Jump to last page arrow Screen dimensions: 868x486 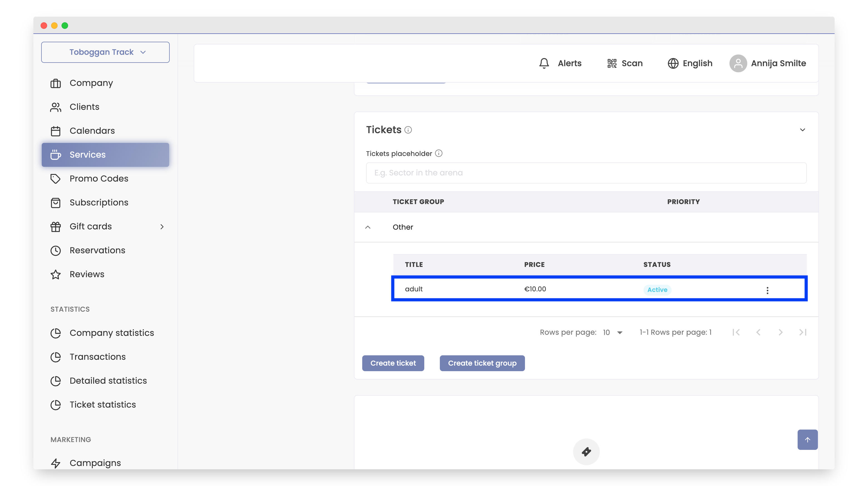[x=803, y=333]
